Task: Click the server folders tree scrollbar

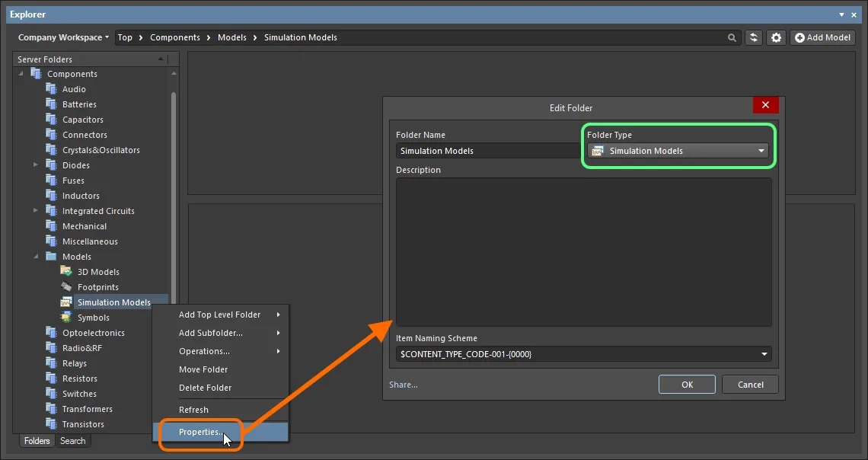Action: 174,196
